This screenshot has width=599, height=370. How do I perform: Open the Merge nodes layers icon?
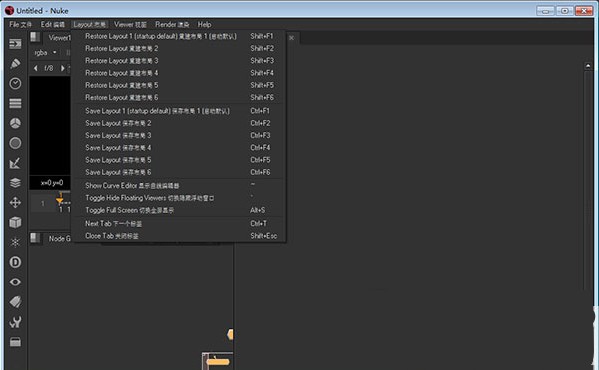(15, 183)
